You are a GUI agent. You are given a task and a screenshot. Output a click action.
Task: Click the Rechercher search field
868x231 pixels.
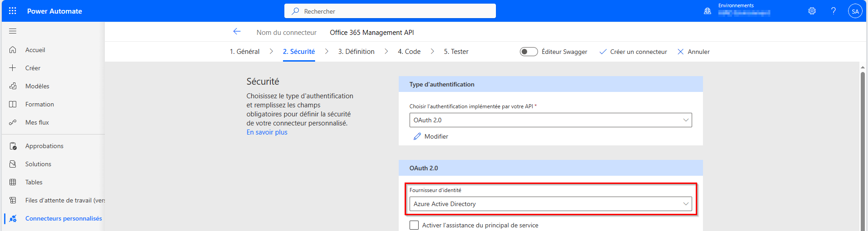click(390, 11)
